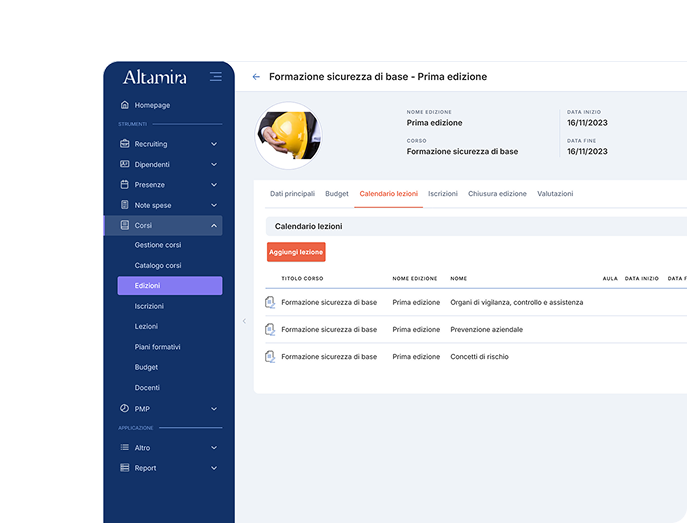Expand the Report submenu chevron
The width and height of the screenshot is (687, 523).
click(214, 468)
